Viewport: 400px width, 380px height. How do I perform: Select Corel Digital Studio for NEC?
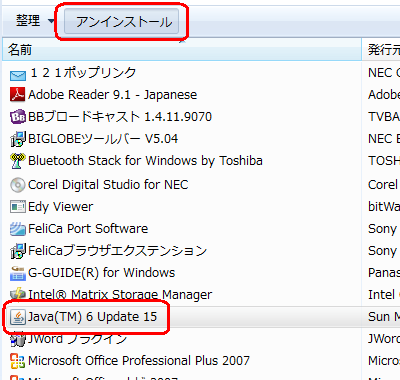pyautogui.click(x=108, y=185)
